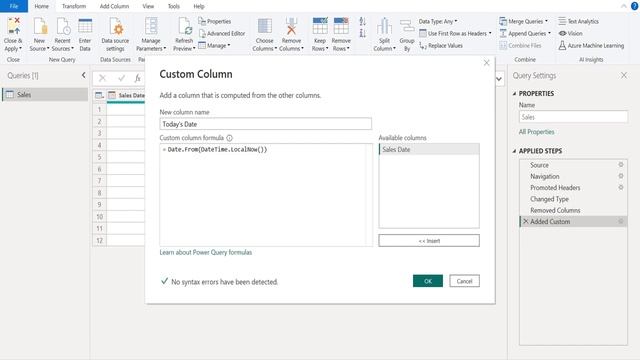
Task: Click Merge Queries in ribbon
Action: tap(523, 21)
